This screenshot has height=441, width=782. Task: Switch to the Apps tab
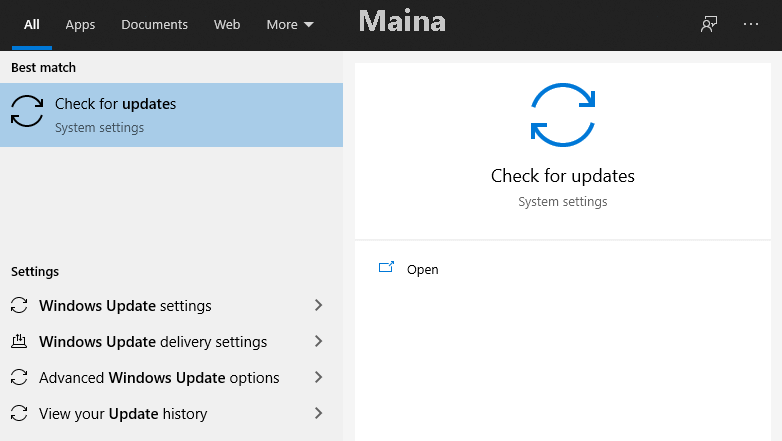(x=80, y=24)
